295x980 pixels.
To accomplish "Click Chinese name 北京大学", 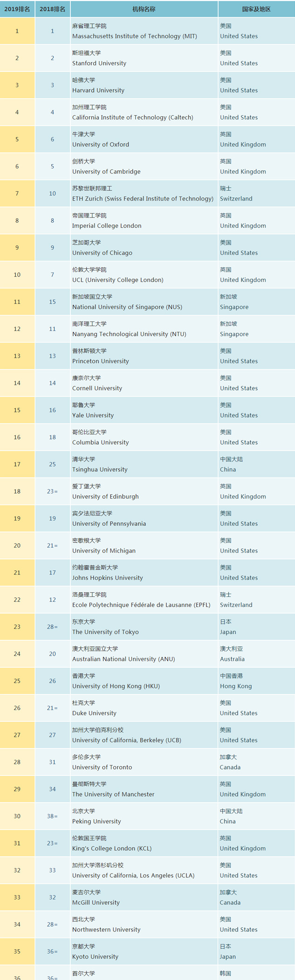I will [x=83, y=811].
